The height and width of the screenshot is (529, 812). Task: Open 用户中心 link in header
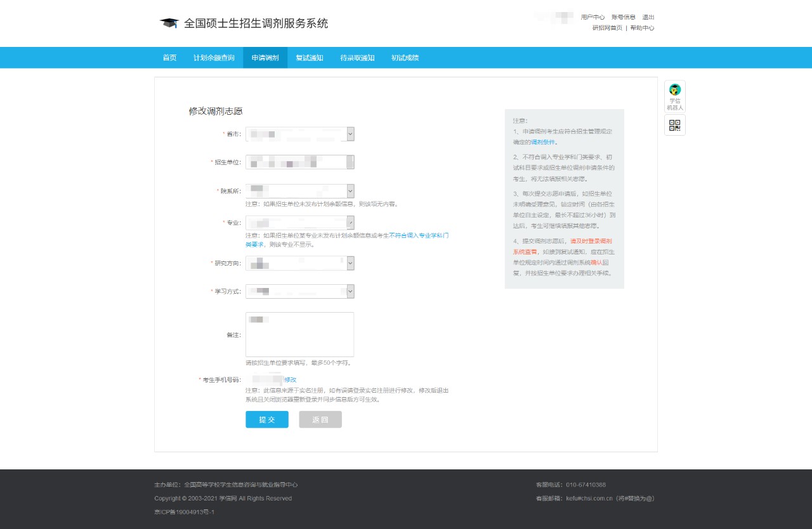coord(593,17)
